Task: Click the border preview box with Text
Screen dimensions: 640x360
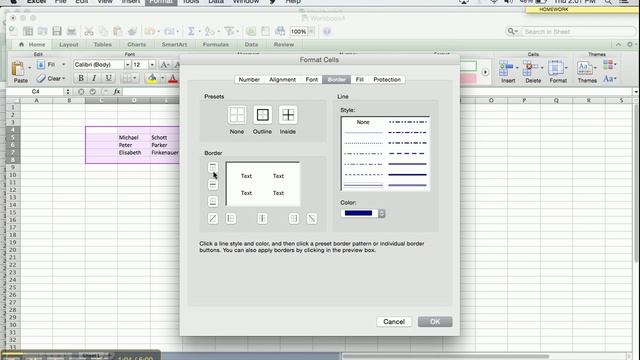Action: point(262,184)
